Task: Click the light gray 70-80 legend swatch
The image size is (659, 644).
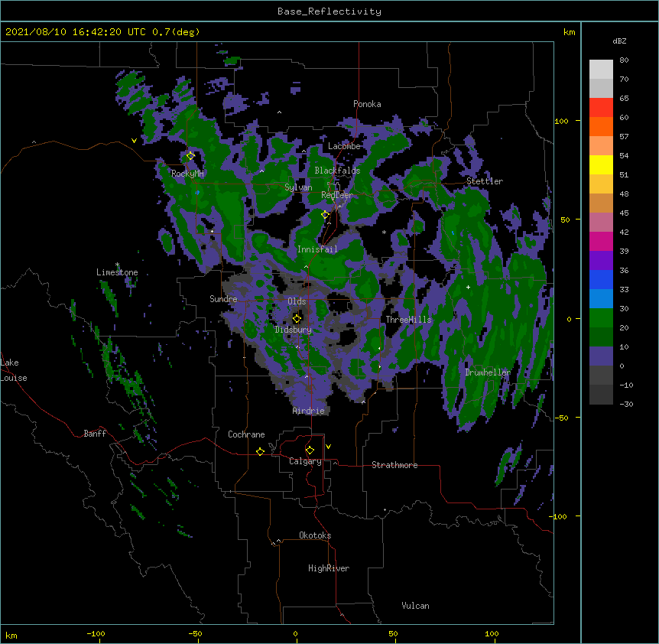Action: tap(601, 70)
